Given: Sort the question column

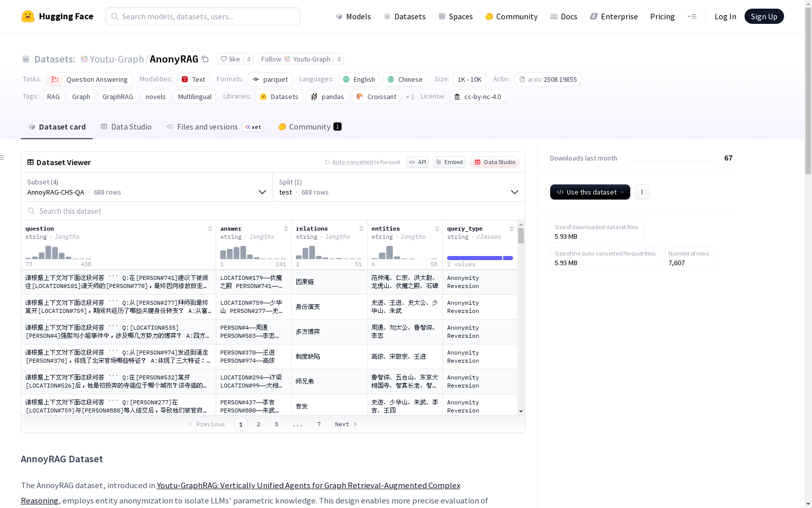Looking at the screenshot, I should [210, 229].
